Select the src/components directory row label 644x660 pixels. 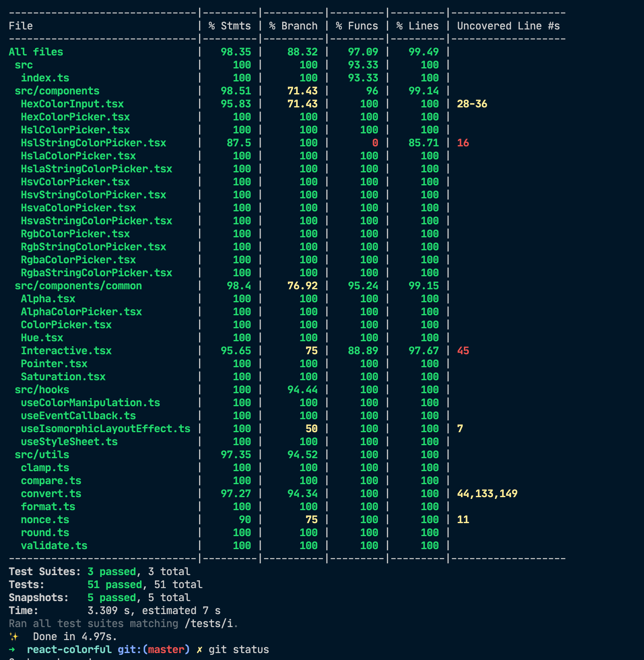[x=57, y=91]
